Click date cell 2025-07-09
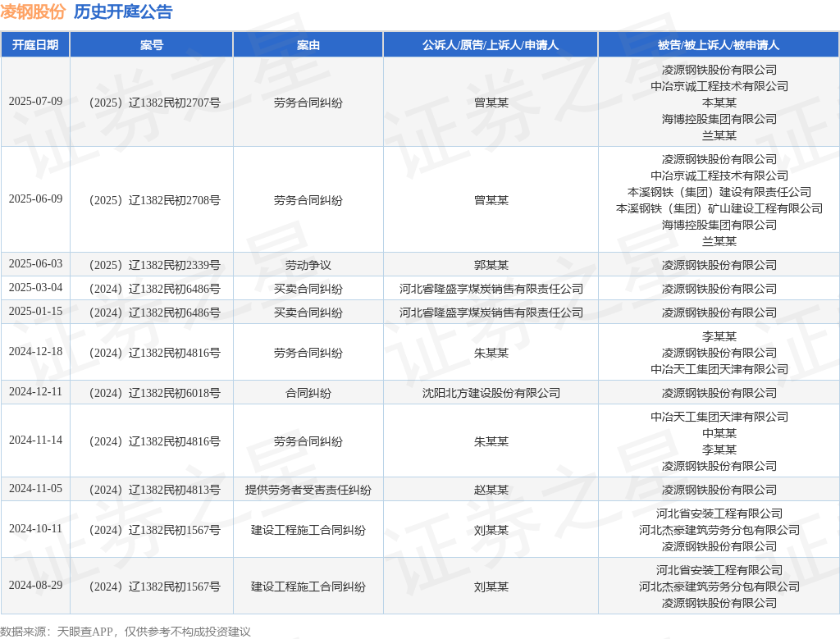Screen dimensions: 840x639 35,101
